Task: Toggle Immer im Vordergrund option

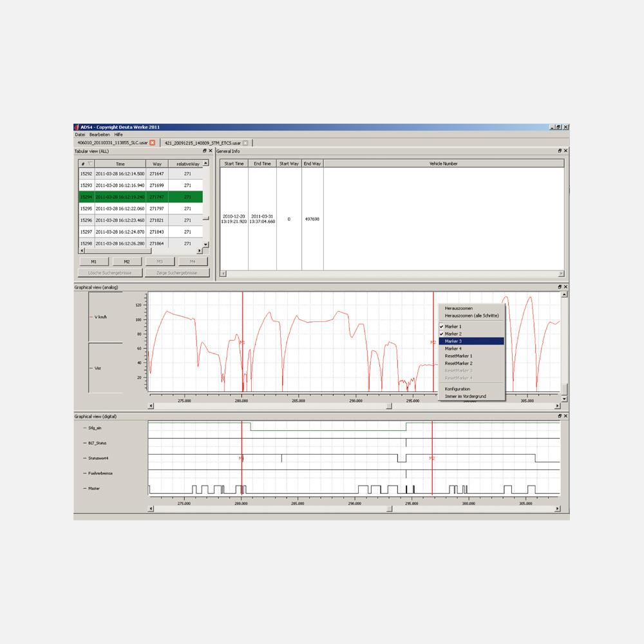Action: click(x=471, y=396)
